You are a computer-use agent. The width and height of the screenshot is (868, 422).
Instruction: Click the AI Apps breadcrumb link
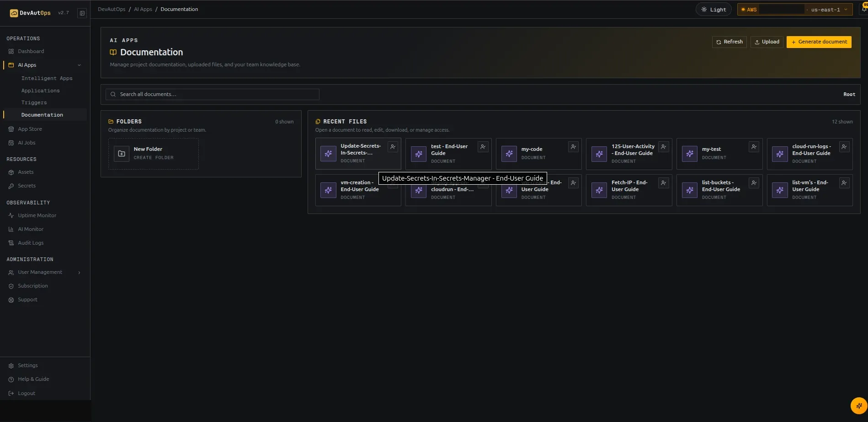pos(143,9)
